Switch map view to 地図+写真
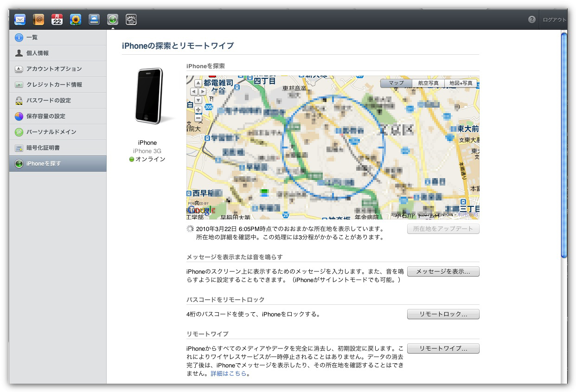This screenshot has height=392, width=576. coord(461,83)
